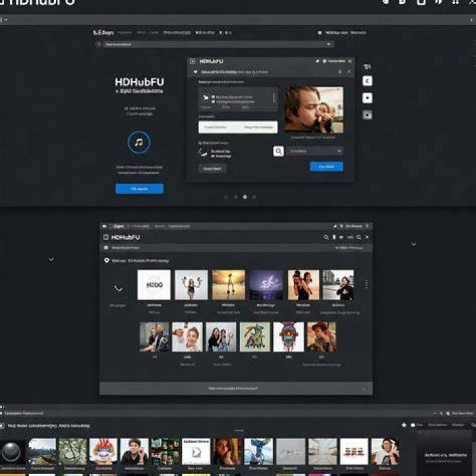Select the dark sphere thumbnail in the bottom strip

click(x=13, y=452)
